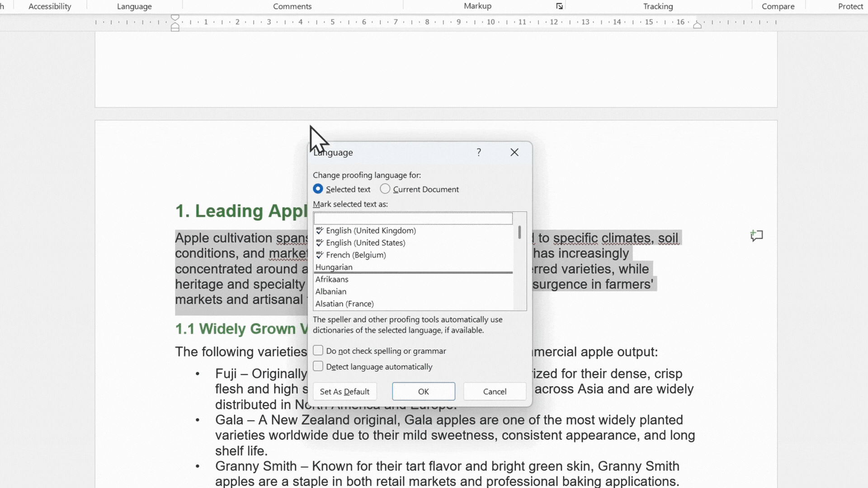Click the OK button in Language dialog
The image size is (868, 488).
point(424,391)
